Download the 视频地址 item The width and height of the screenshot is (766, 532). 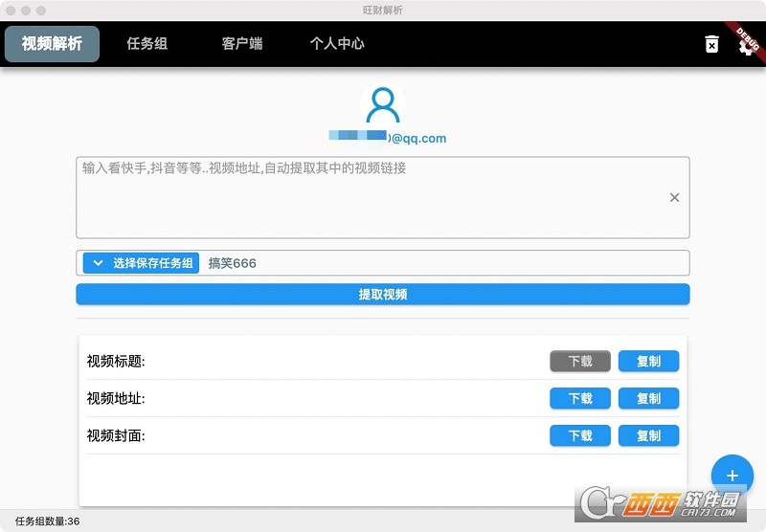click(x=580, y=398)
